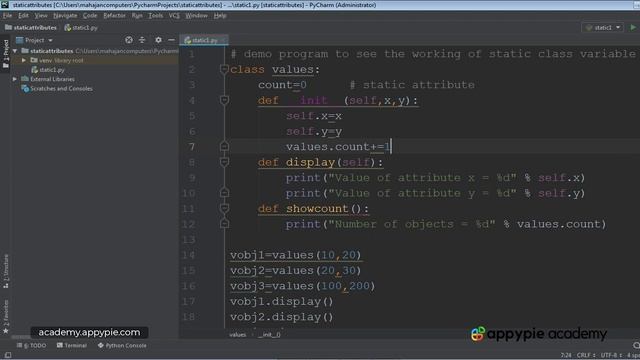
Task: Click the PyCharm app icon in title bar
Action: [5, 4]
